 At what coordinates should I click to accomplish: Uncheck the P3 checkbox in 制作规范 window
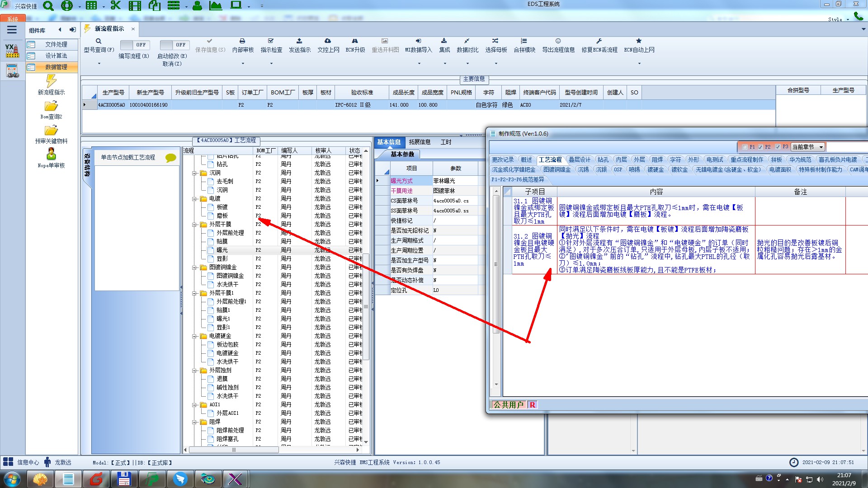click(778, 147)
